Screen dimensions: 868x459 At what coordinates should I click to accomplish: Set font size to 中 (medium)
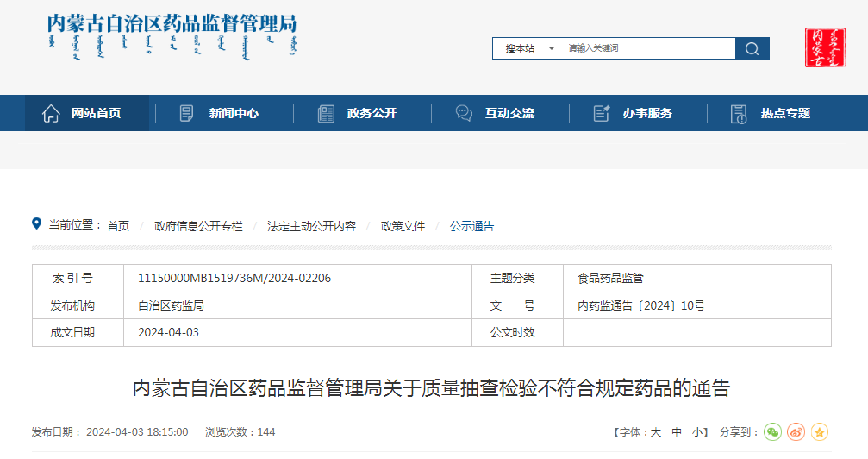pyautogui.click(x=677, y=432)
